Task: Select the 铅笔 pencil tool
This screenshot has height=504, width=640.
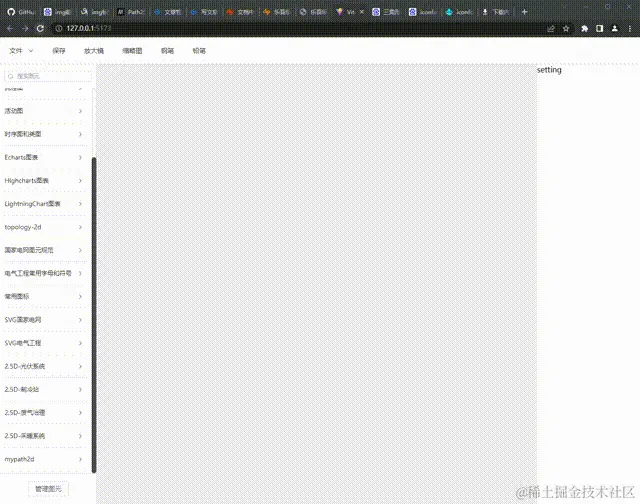Action: pos(199,51)
